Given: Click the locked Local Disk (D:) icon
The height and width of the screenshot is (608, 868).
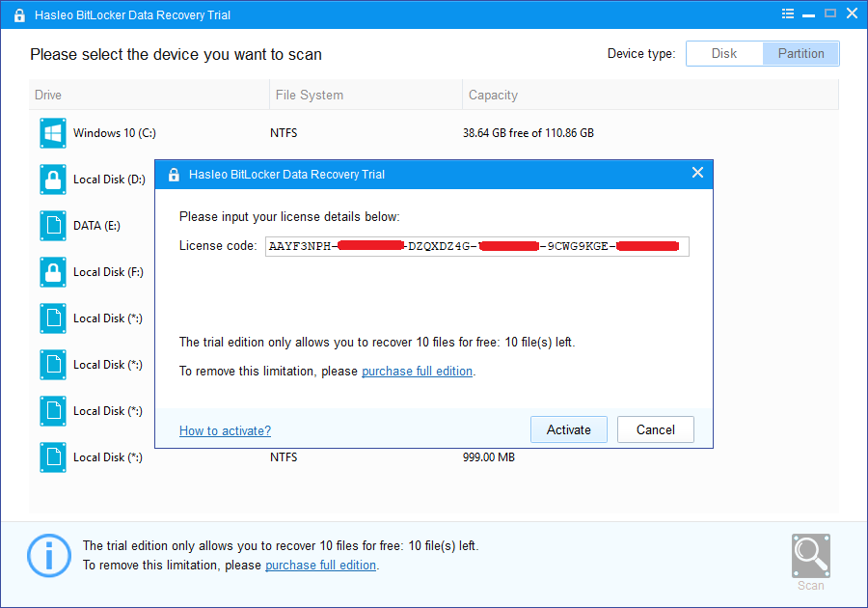Looking at the screenshot, I should 53,180.
